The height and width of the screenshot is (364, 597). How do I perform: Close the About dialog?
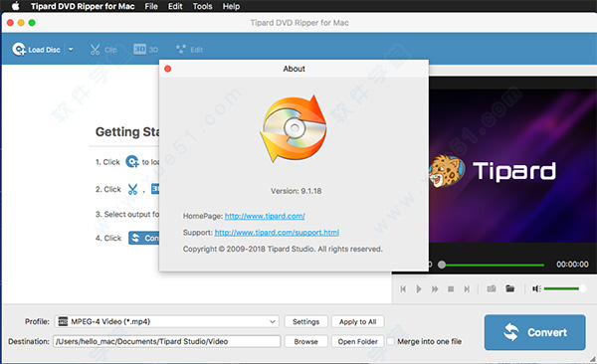pyautogui.click(x=167, y=69)
